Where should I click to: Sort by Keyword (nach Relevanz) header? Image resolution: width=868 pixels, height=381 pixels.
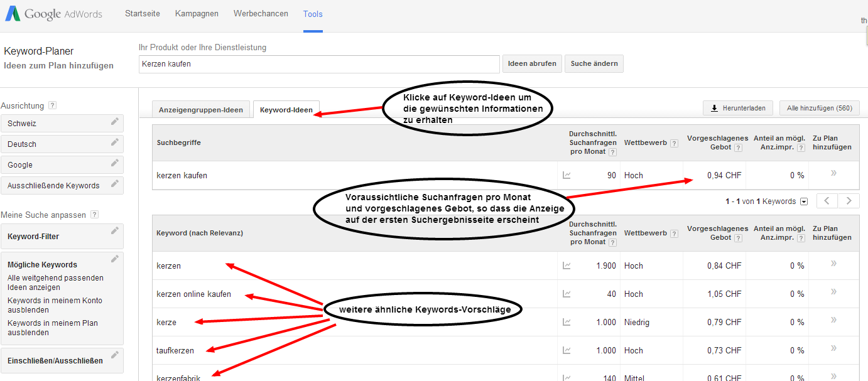pyautogui.click(x=200, y=233)
